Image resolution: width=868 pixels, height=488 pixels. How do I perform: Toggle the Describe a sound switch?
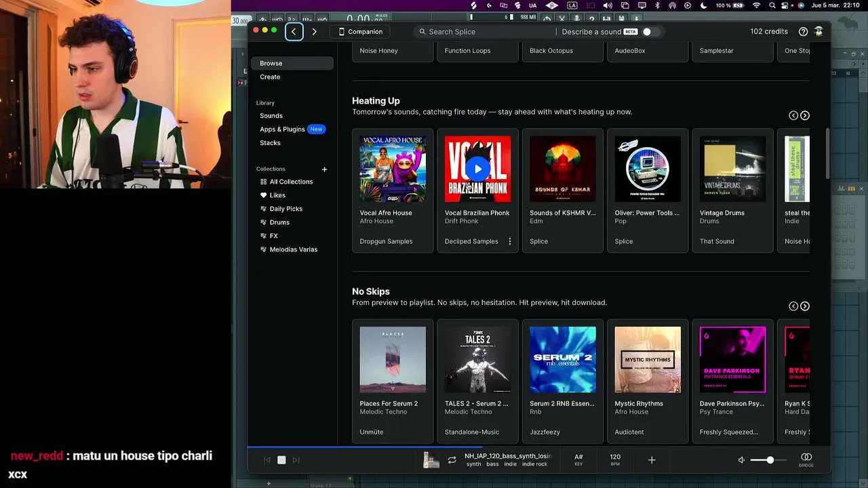tap(650, 32)
